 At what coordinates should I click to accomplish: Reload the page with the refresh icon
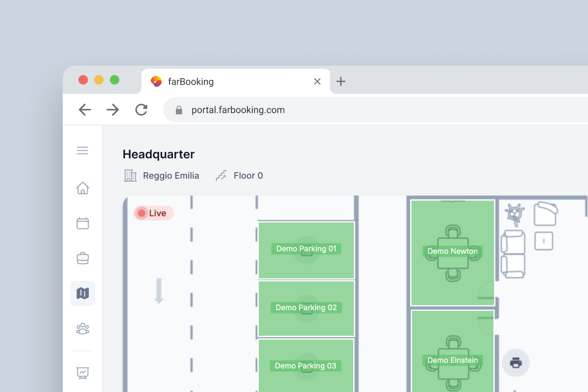tap(141, 110)
